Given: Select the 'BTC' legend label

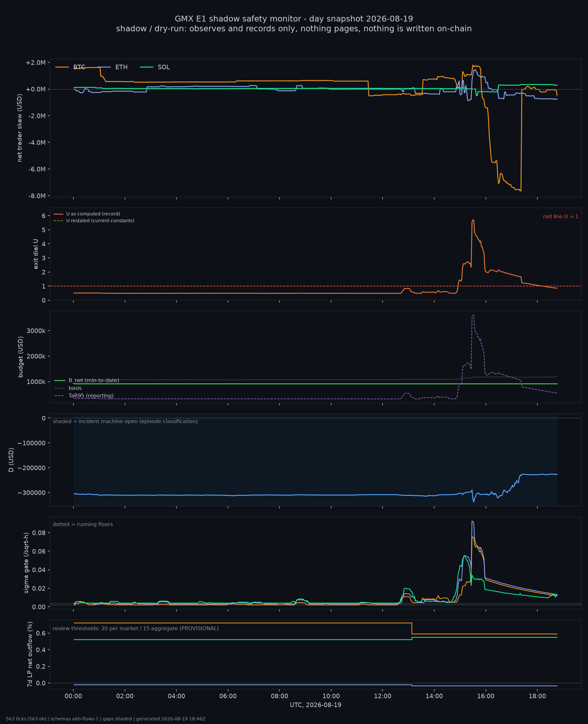Looking at the screenshot, I should coord(79,67).
